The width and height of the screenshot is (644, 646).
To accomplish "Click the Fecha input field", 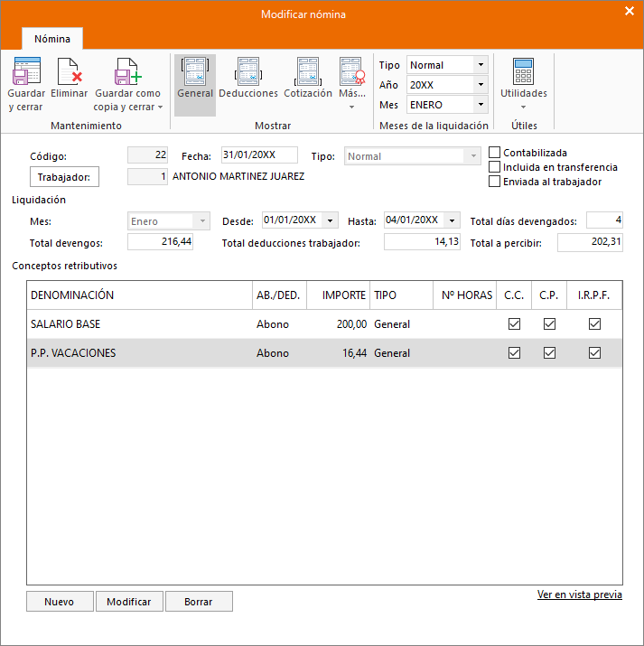I will coord(259,154).
